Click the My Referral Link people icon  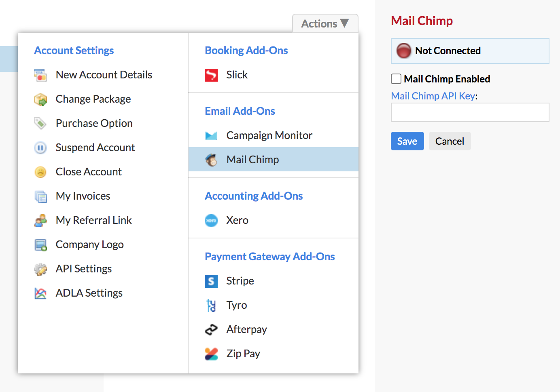click(40, 220)
